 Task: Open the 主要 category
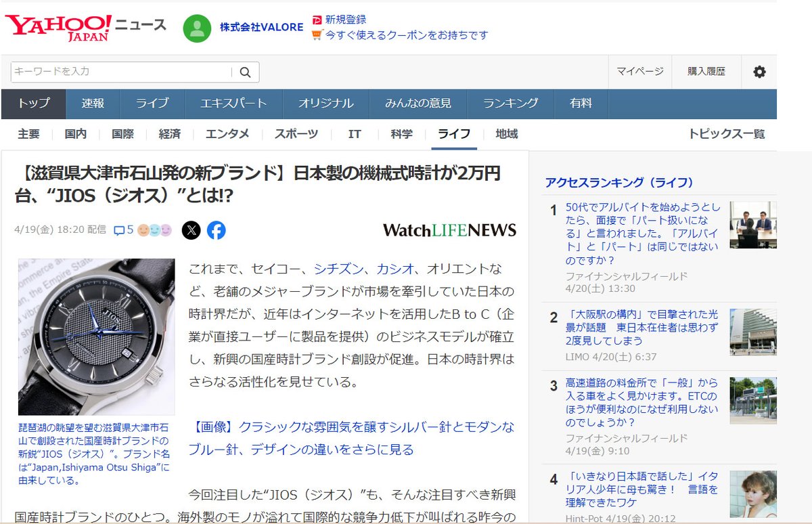pyautogui.click(x=29, y=134)
